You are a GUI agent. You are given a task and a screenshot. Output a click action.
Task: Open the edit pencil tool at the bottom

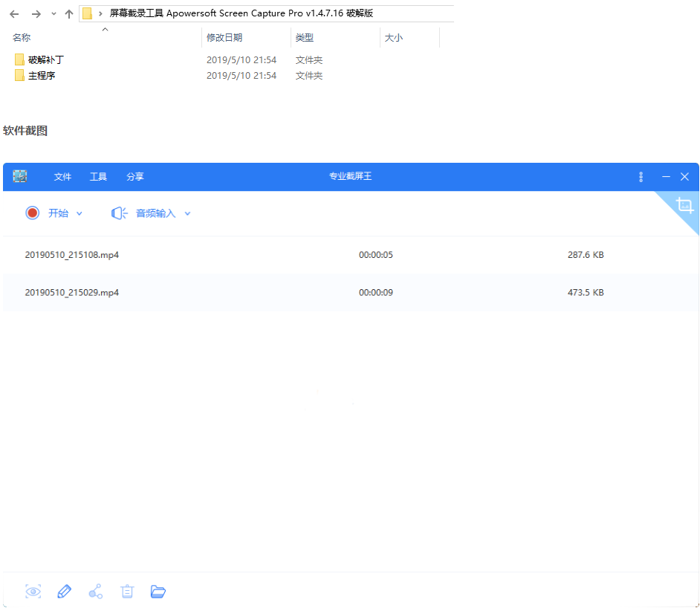coord(64,591)
